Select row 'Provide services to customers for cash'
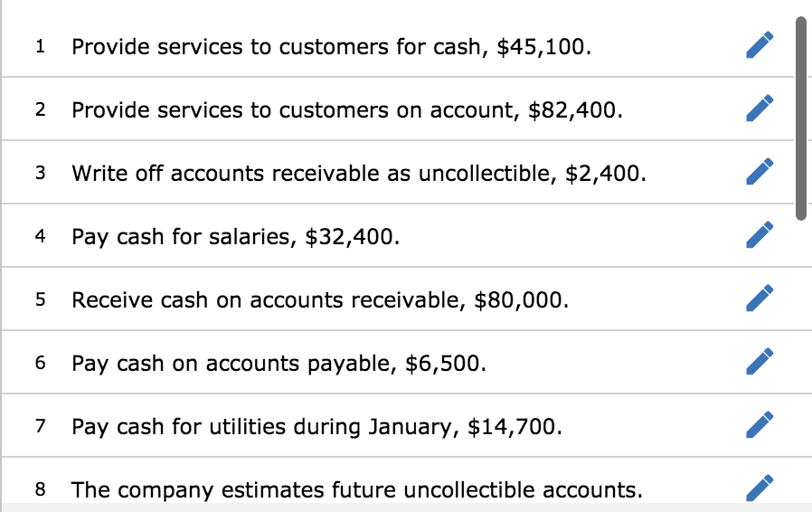The width and height of the screenshot is (812, 512). point(398,45)
